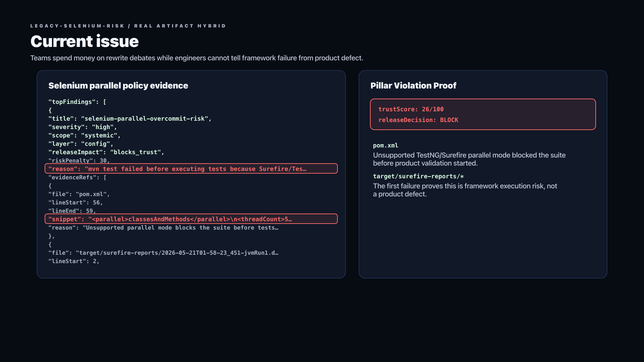Click the subtitle about rewrite debates
This screenshot has height=362, width=644.
coord(197,58)
